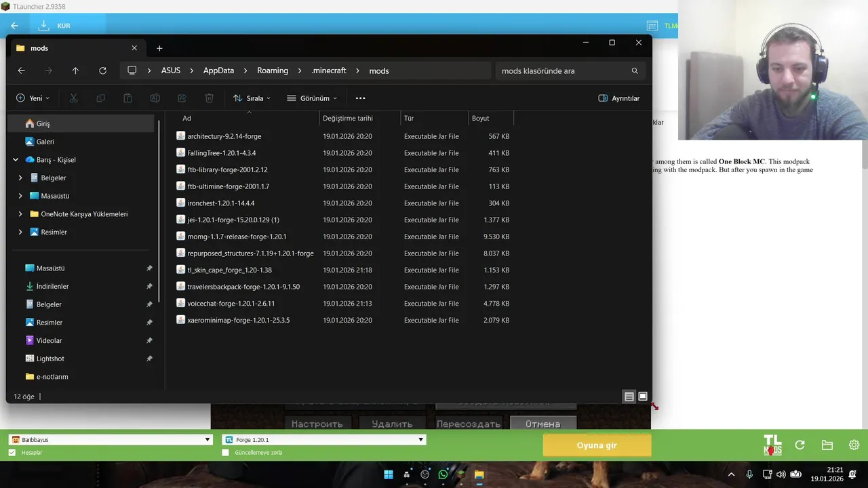This screenshot has width=868, height=488.
Task: Sort by the Ad column header
Action: [x=245, y=118]
